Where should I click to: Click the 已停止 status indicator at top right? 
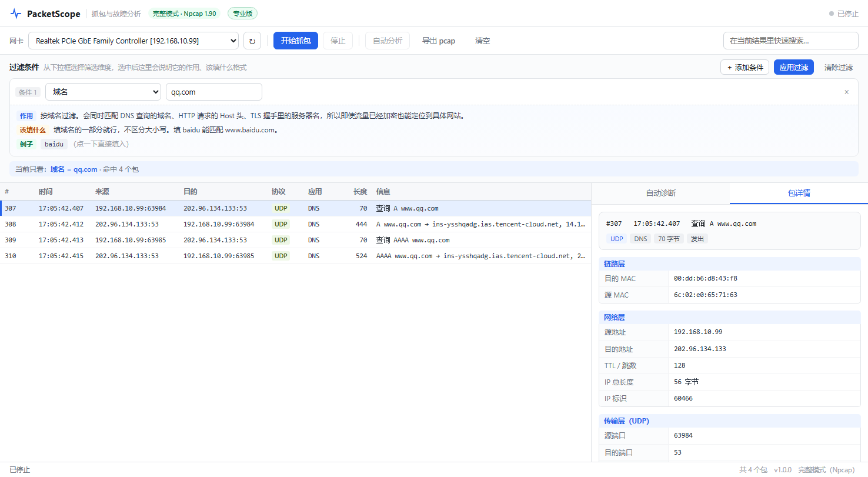coord(844,14)
